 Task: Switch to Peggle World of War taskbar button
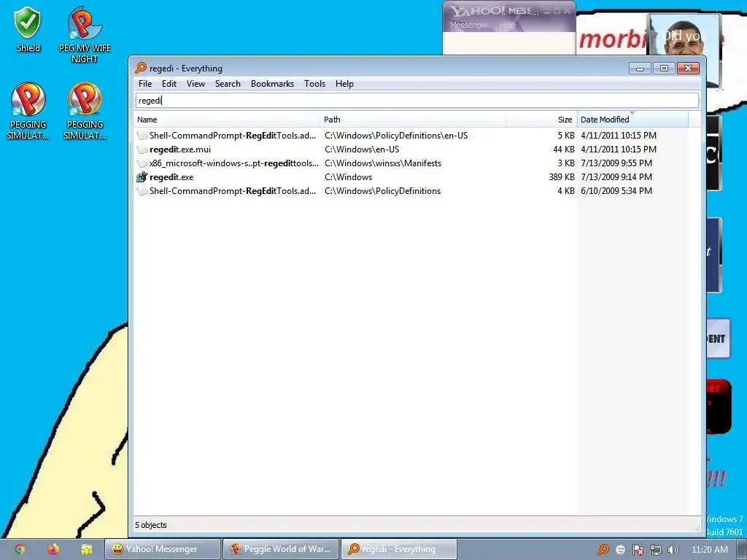281,549
